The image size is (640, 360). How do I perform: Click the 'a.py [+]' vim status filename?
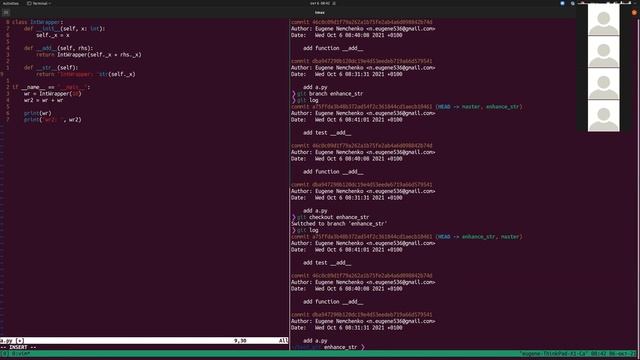(12, 340)
